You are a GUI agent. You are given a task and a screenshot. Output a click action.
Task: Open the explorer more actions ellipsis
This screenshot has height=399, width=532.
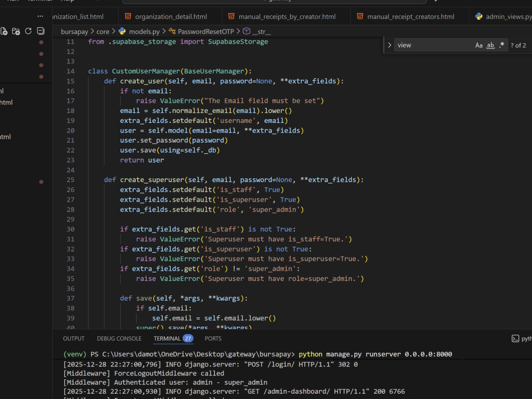click(40, 16)
